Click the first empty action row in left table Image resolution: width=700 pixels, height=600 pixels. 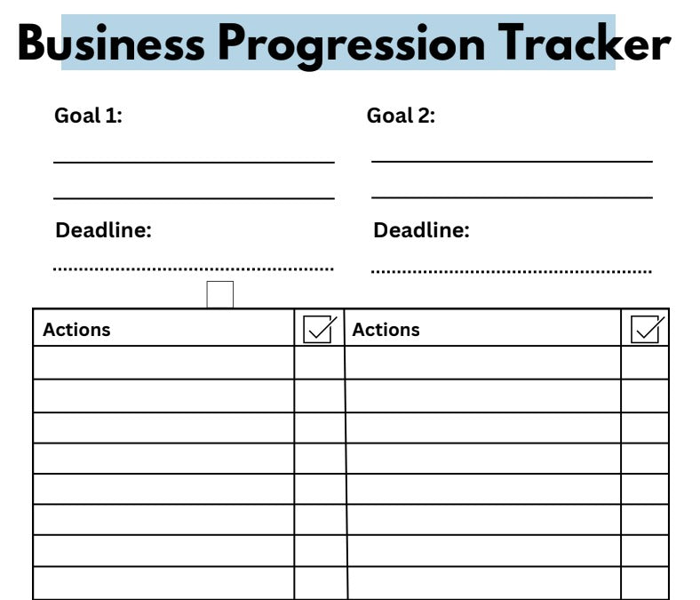point(163,363)
